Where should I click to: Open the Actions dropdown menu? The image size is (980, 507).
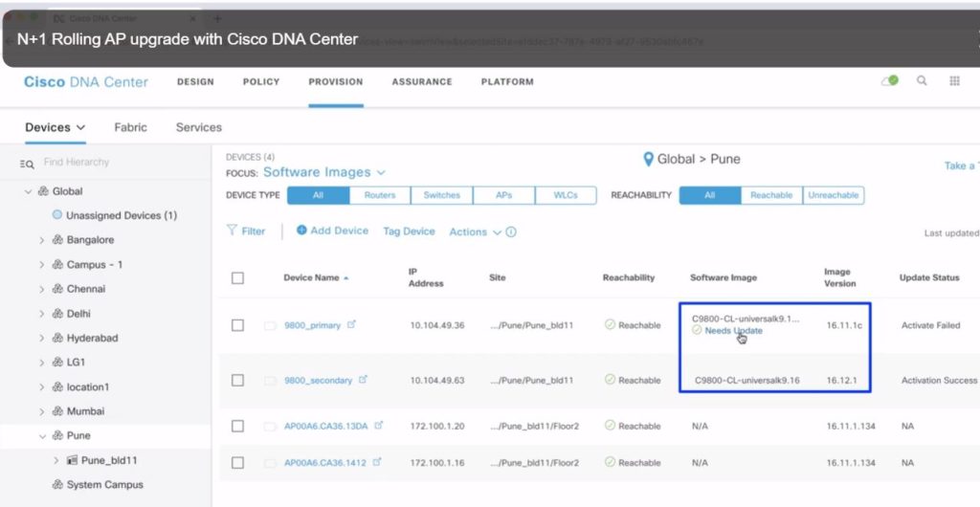pos(475,231)
